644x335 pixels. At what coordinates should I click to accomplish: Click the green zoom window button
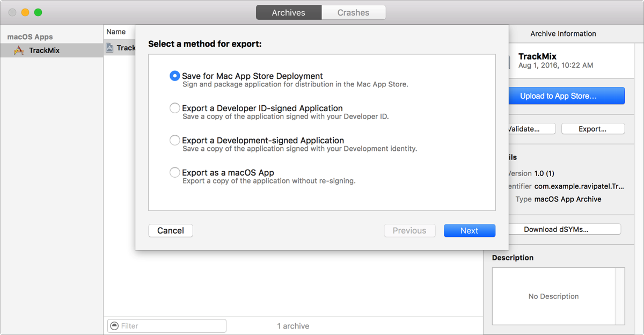tap(38, 12)
